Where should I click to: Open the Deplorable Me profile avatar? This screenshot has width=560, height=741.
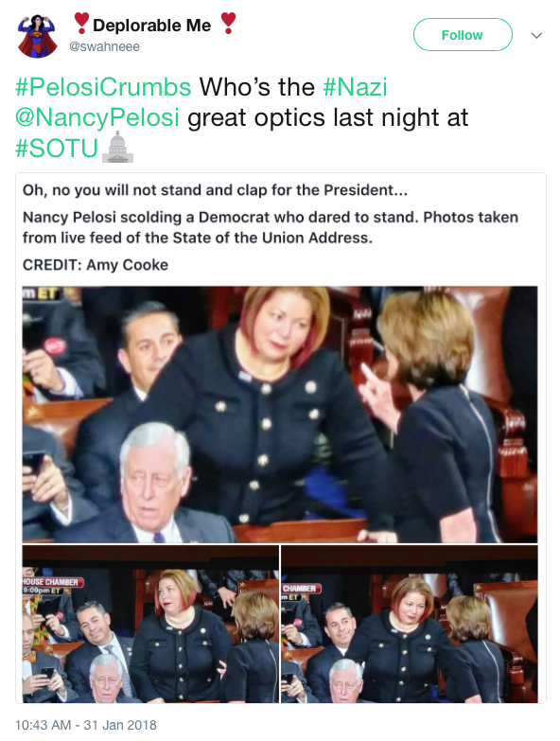[37, 36]
